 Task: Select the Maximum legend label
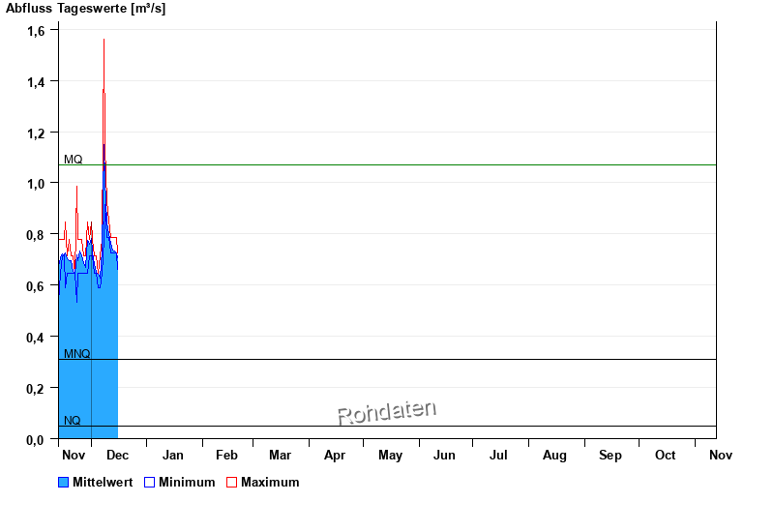(270, 483)
